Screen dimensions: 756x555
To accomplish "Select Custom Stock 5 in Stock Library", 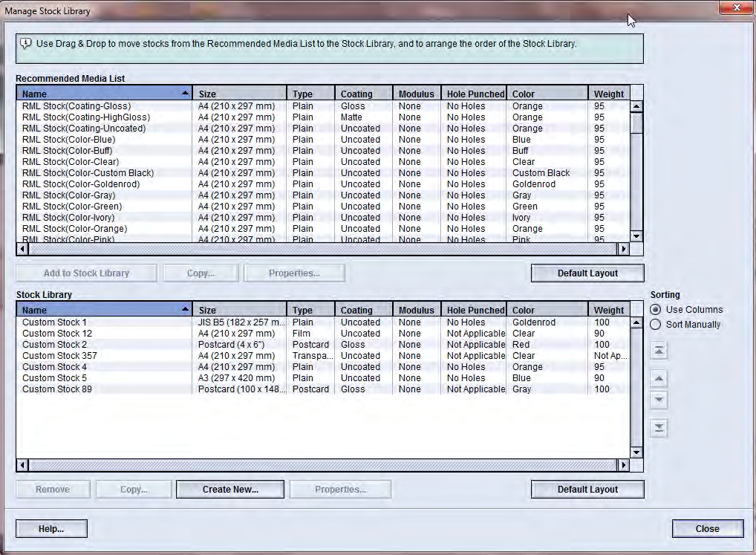I will (x=323, y=377).
